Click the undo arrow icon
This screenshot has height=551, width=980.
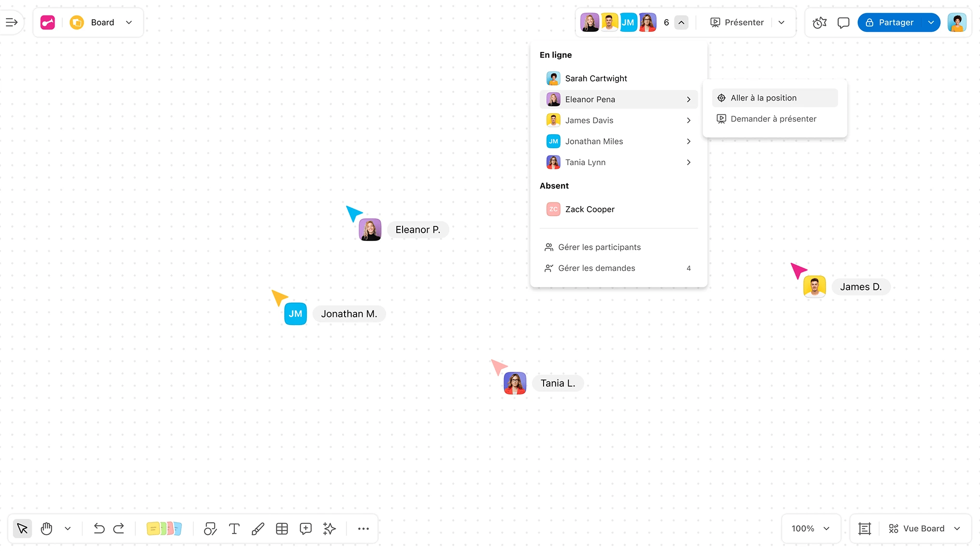point(99,528)
